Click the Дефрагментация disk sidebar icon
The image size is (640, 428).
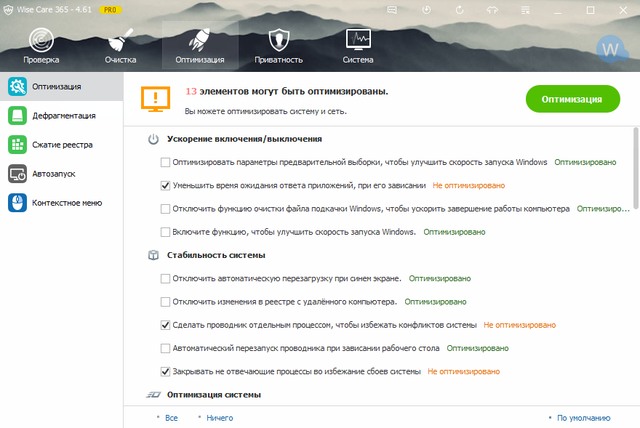pos(17,115)
